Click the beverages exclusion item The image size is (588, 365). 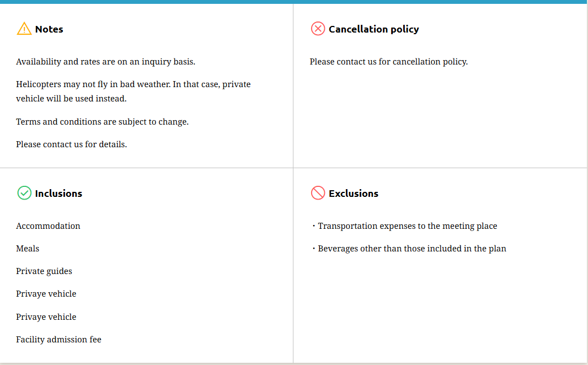click(411, 249)
